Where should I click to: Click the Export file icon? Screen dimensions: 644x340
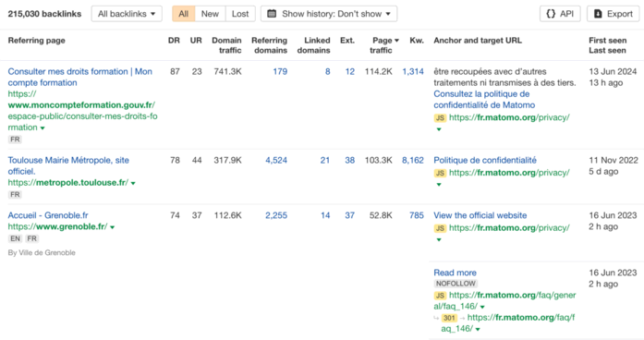click(598, 14)
